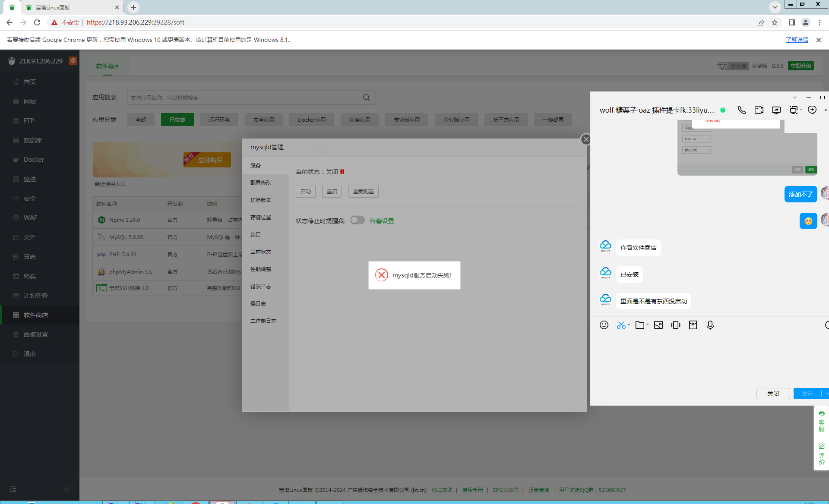Click the 启动 button to start mysqld
This screenshot has height=504, width=829.
pyautogui.click(x=306, y=191)
